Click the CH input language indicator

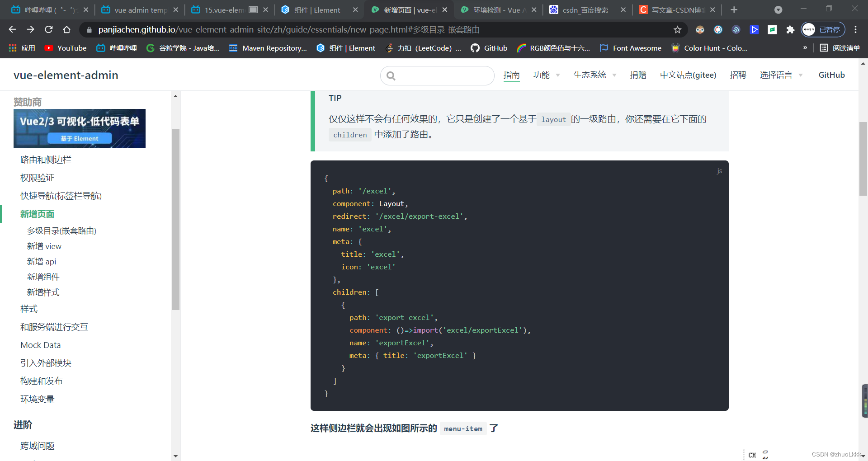pyautogui.click(x=752, y=455)
